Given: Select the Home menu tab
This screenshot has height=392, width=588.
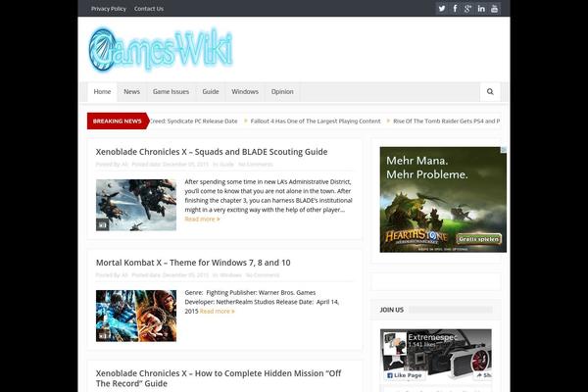Looking at the screenshot, I should (x=102, y=91).
